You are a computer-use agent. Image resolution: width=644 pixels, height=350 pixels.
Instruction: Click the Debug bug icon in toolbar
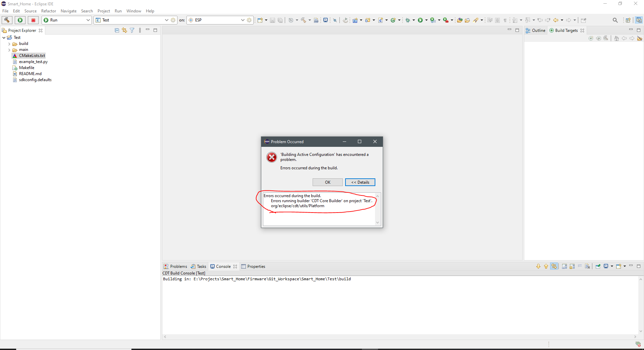pos(408,20)
